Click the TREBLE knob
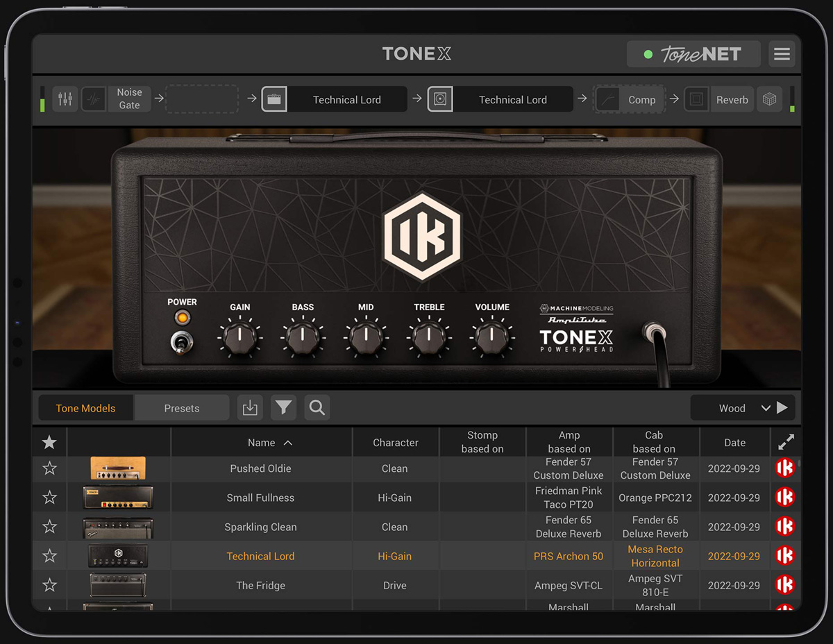833x644 pixels. coord(429,338)
